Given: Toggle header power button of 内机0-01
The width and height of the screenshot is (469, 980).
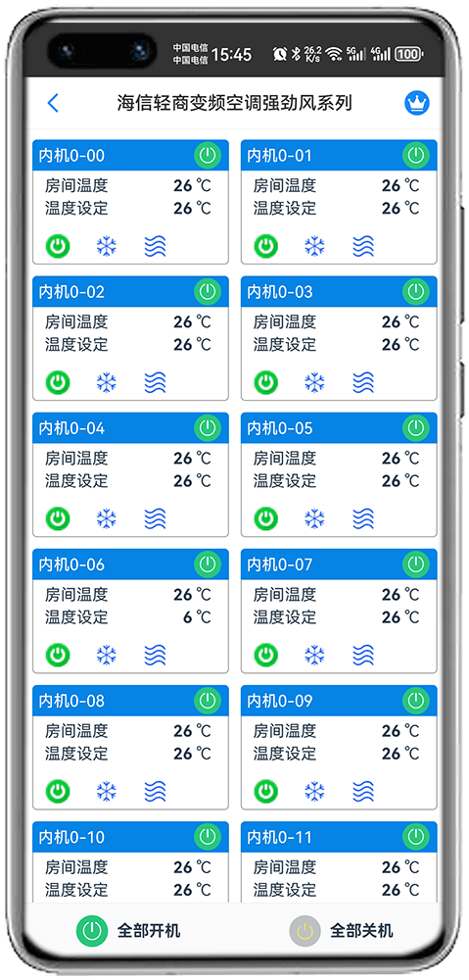Looking at the screenshot, I should 416,155.
